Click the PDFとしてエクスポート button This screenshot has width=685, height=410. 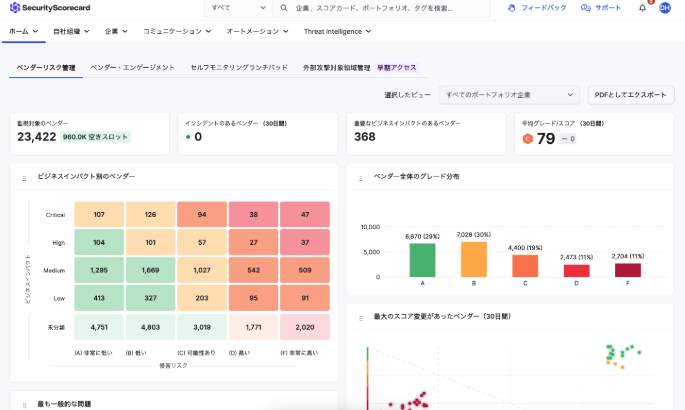click(x=631, y=95)
